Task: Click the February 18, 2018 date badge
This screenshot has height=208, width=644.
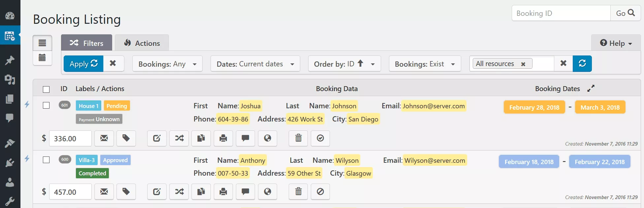Action: pos(529,162)
